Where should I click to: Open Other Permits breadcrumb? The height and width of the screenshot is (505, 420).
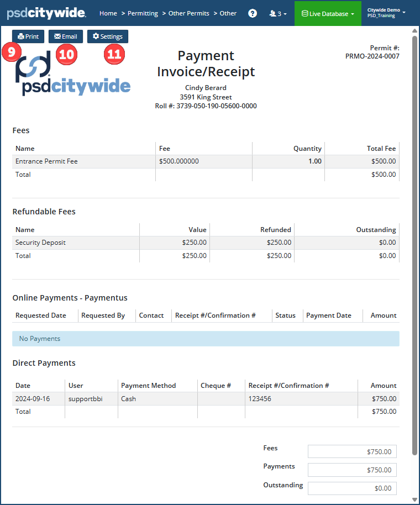point(189,13)
